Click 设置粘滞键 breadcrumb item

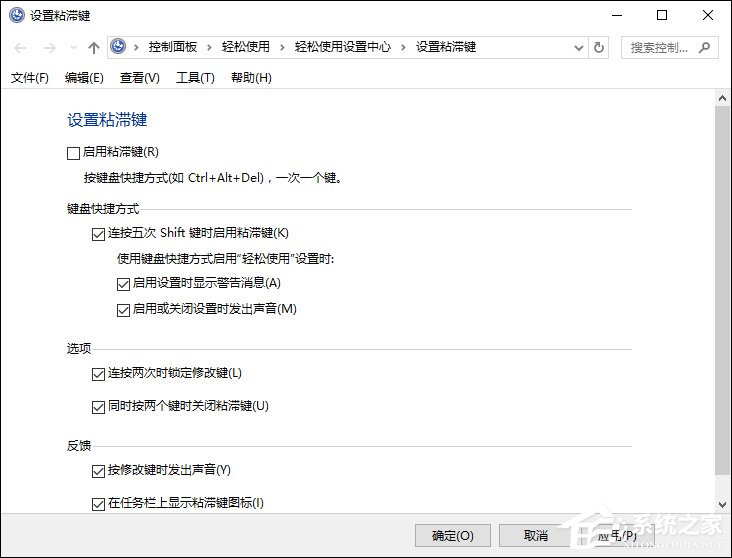coord(446,47)
